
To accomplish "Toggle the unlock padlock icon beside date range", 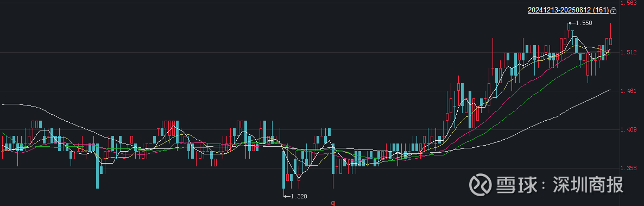I will coord(614,10).
